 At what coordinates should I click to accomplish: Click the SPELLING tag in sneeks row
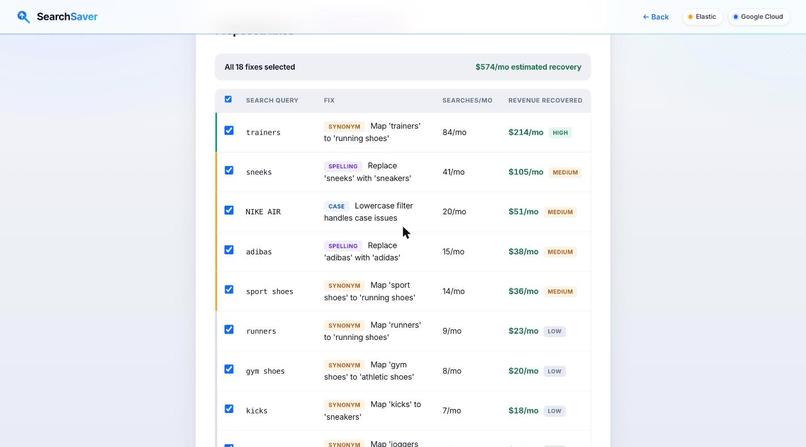click(x=343, y=166)
